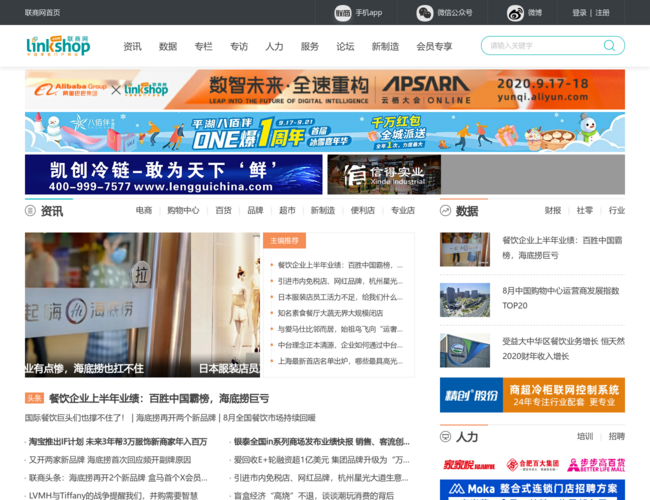Image resolution: width=650 pixels, height=500 pixels.
Task: Click thumbnail for 恒天然2020财年收入增长 article
Action: pyautogui.click(x=465, y=350)
